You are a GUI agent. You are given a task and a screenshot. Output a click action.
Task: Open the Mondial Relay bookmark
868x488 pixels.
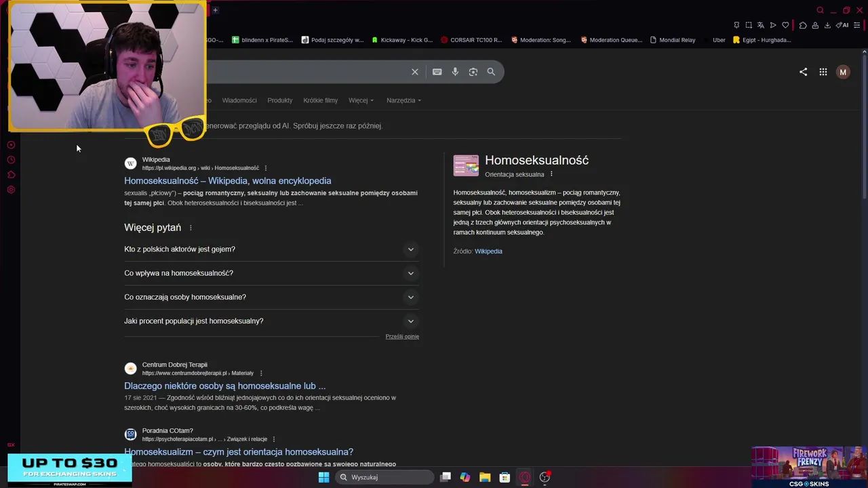(x=673, y=40)
